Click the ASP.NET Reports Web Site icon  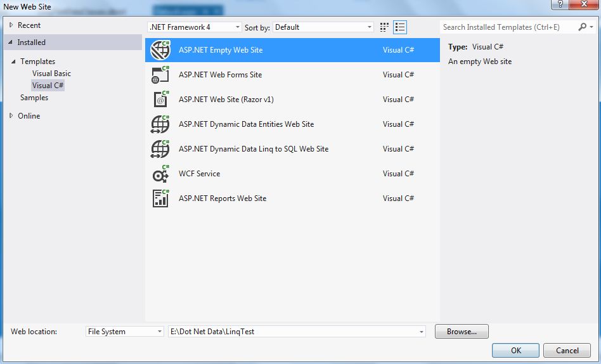(x=160, y=198)
